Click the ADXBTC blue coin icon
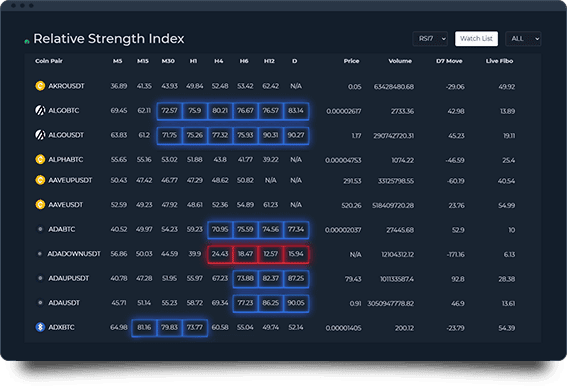Image resolution: width=567 pixels, height=386 pixels. [x=40, y=327]
